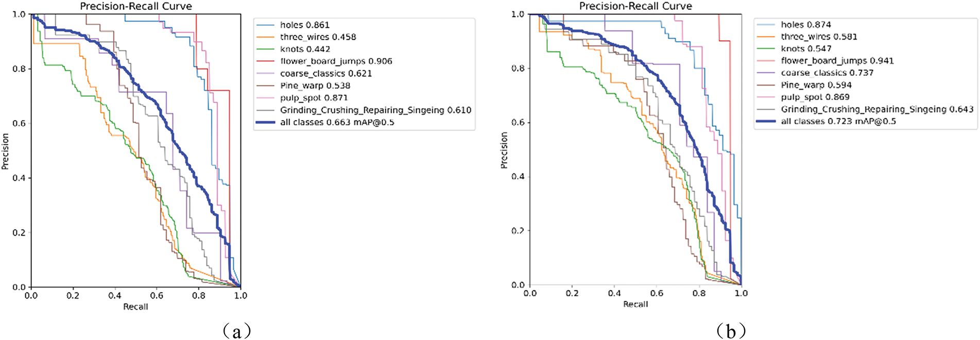980x340 pixels.
Task: Click the Precision-Recall Curve title of chart (b)
Action: tap(635, 6)
